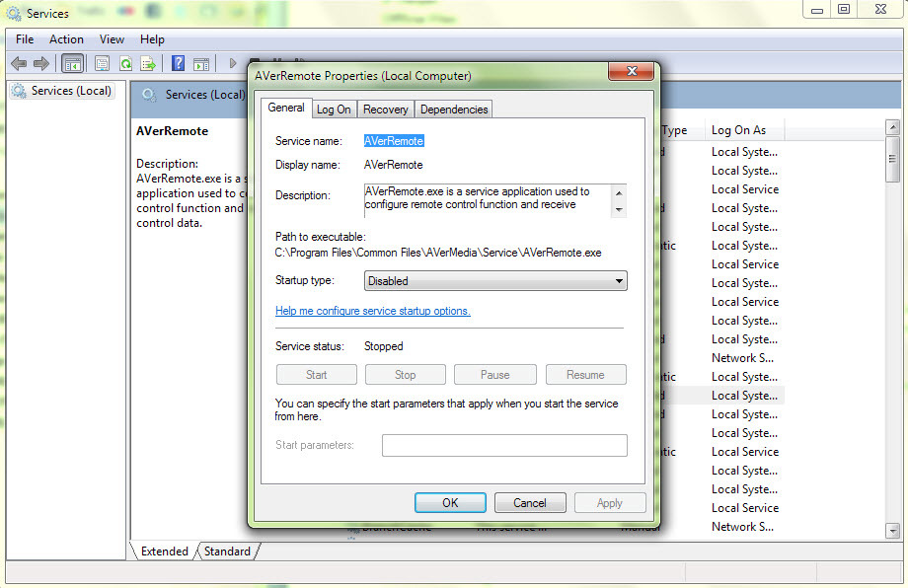
Task: Click Services (Local) header in right pane
Action: point(205,95)
